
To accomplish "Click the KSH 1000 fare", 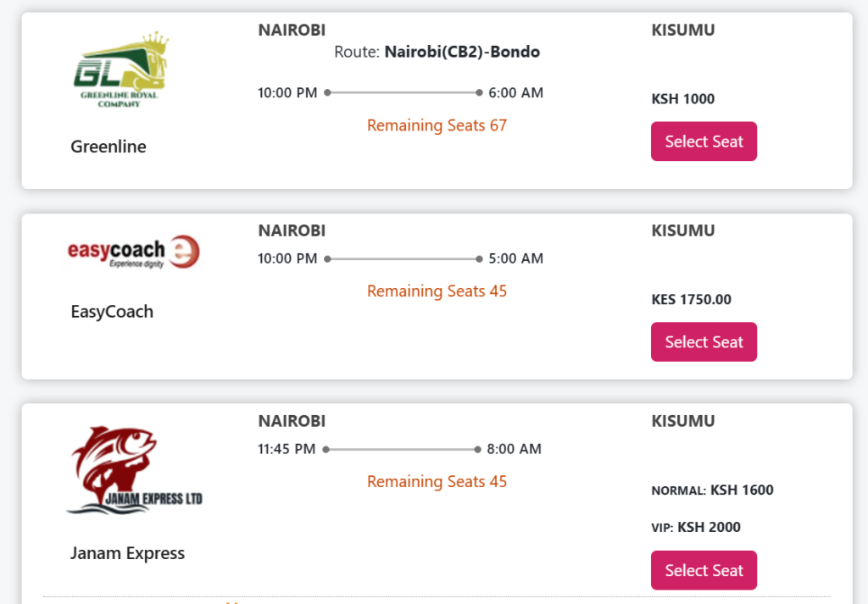I will pyautogui.click(x=682, y=99).
